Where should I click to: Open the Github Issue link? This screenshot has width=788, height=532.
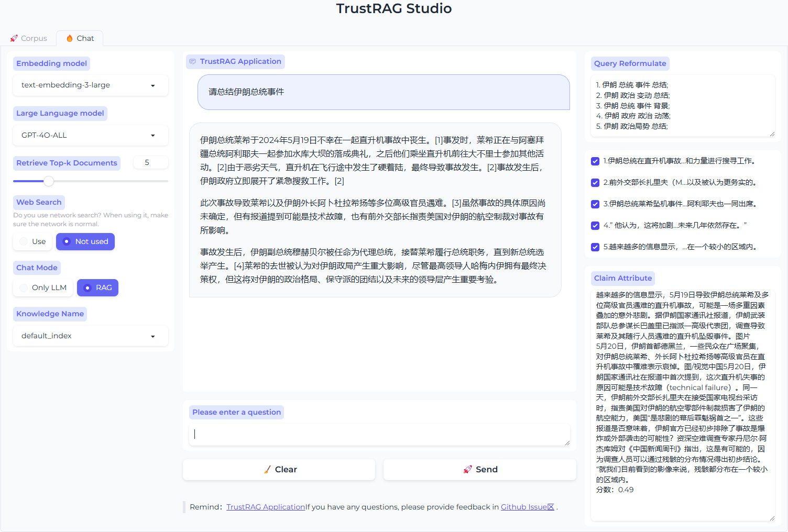[528, 507]
